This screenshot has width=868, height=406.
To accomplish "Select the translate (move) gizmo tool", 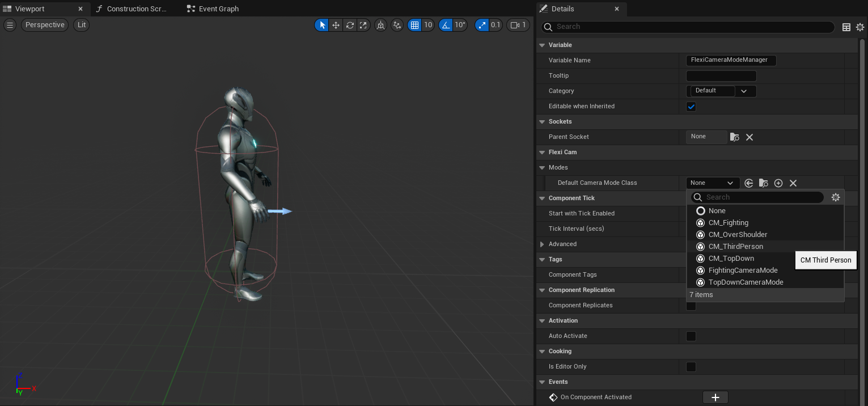I will point(336,25).
